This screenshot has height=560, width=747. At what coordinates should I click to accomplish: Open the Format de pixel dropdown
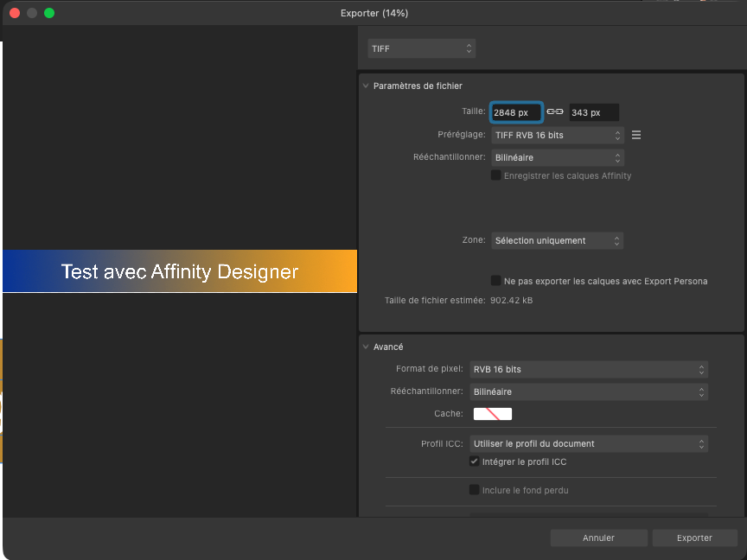coord(589,369)
